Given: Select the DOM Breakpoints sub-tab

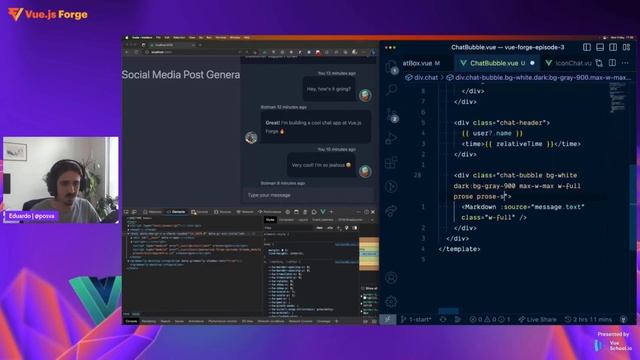Looking at the screenshot, I should (x=351, y=220).
